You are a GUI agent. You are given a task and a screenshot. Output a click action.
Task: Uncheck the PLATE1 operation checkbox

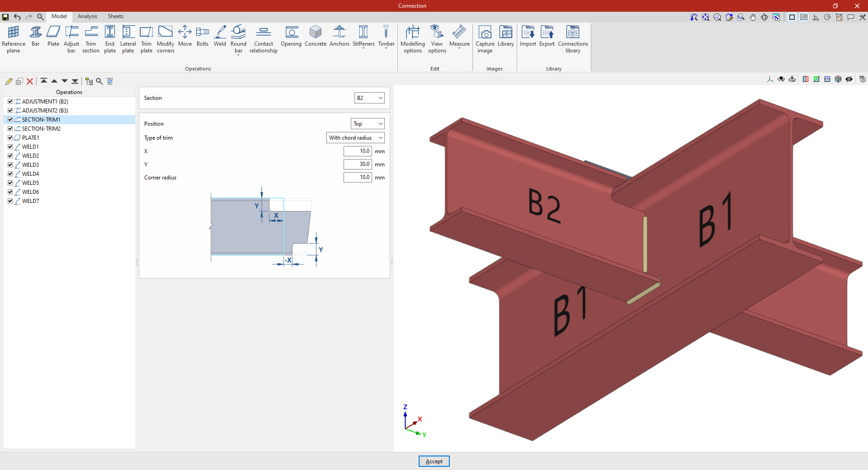tap(10, 138)
